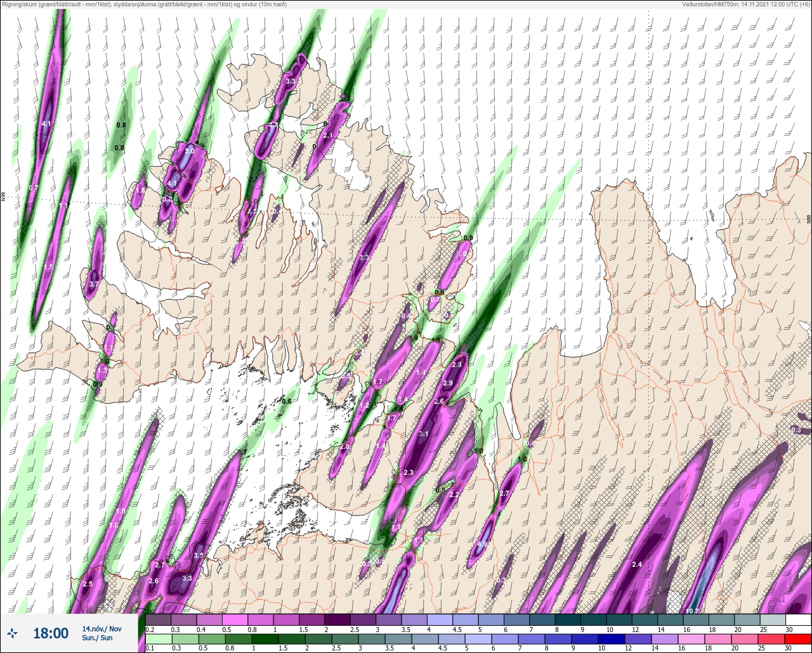Click the 5.0 precipitation value on map
The height and width of the screenshot is (653, 812).
pos(189,152)
